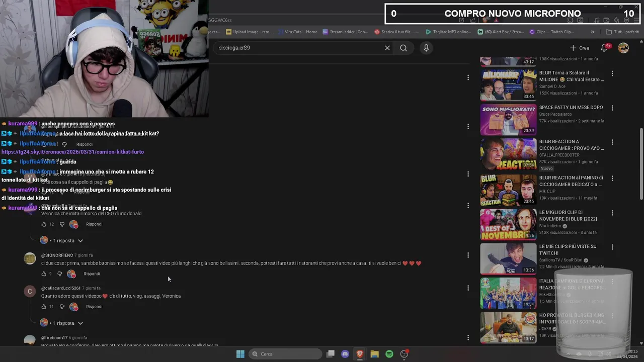Screen dimensions: 644x362
Task: Like the Veronica CEO mc donald comment
Action: click(x=44, y=224)
